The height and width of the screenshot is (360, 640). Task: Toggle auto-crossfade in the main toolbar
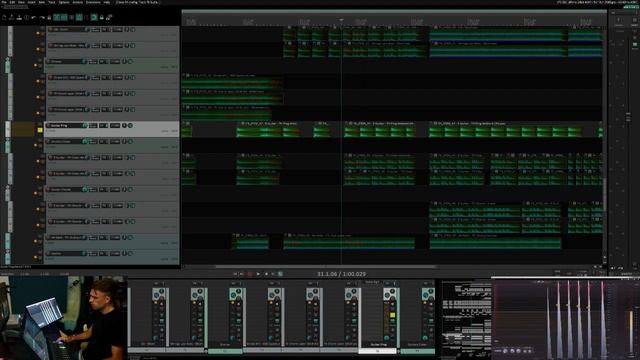pos(56,18)
